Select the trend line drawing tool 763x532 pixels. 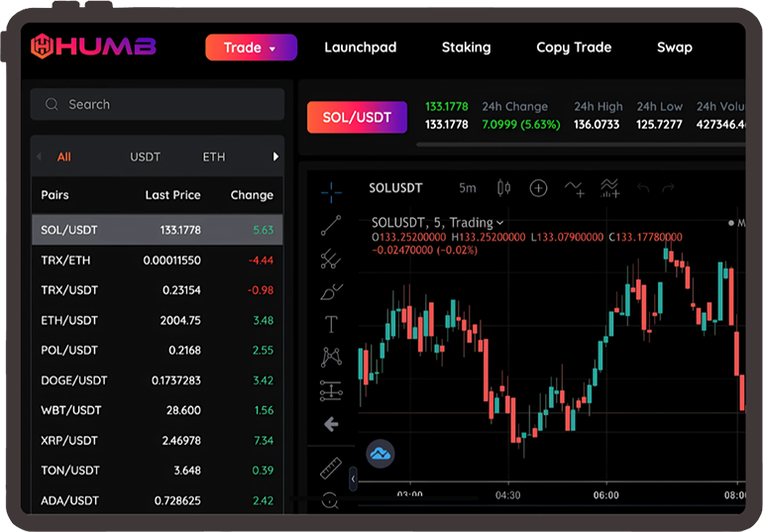point(331,226)
